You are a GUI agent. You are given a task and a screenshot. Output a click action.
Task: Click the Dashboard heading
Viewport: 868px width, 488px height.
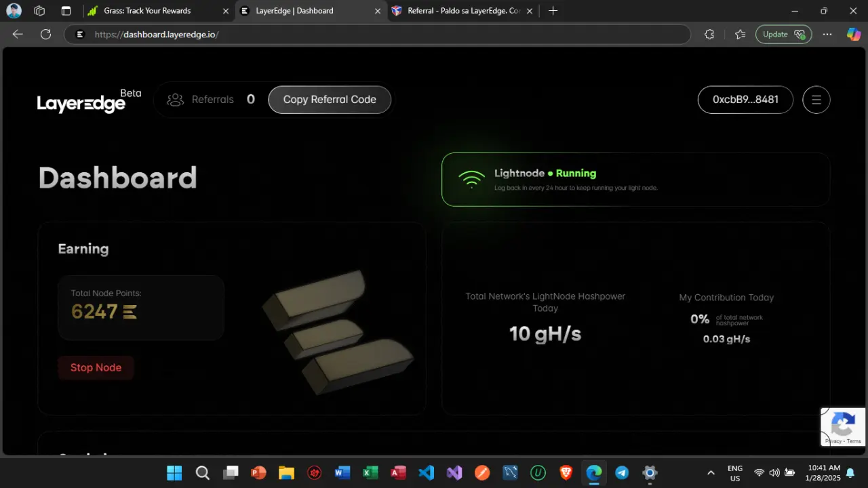(118, 178)
